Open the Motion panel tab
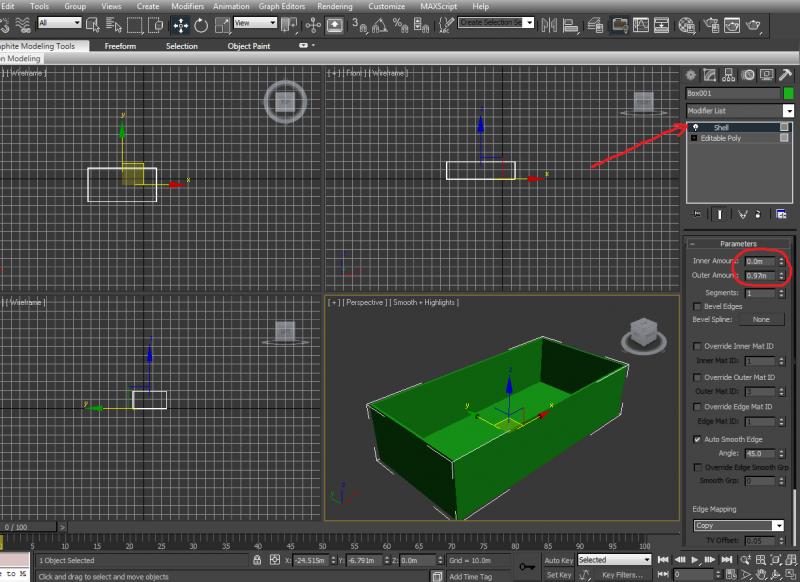 [x=749, y=75]
